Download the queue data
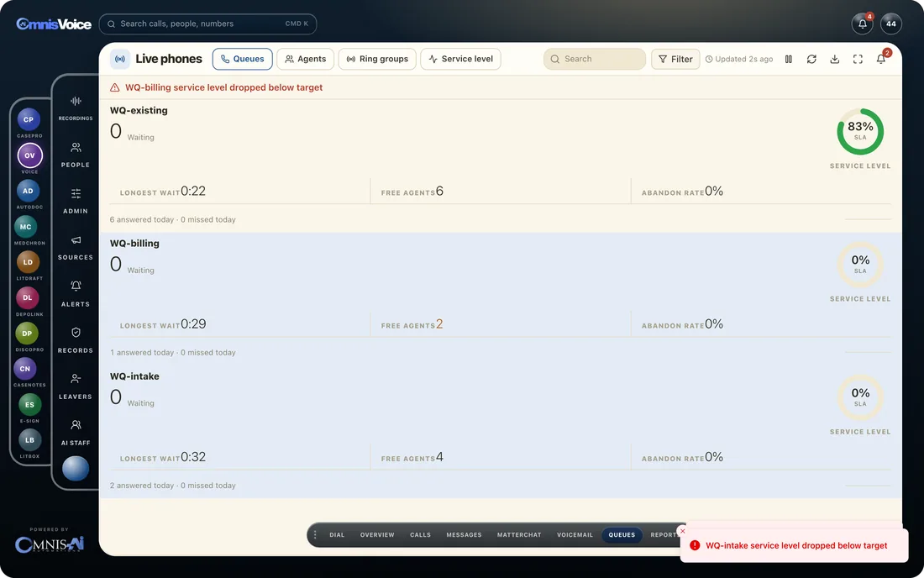This screenshot has height=578, width=924. pos(834,59)
